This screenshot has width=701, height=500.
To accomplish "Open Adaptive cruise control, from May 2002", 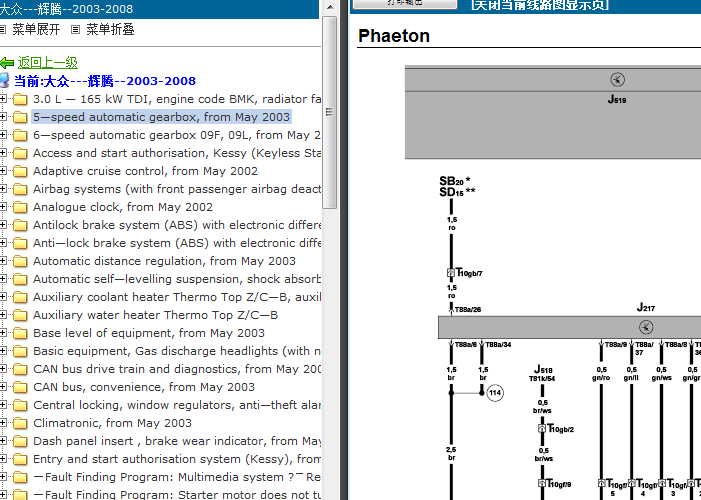I will pos(145,171).
